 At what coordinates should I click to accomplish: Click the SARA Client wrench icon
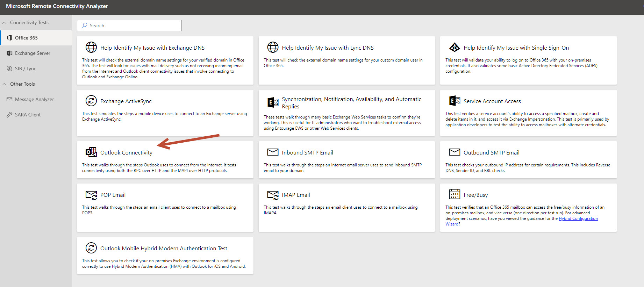(x=9, y=115)
